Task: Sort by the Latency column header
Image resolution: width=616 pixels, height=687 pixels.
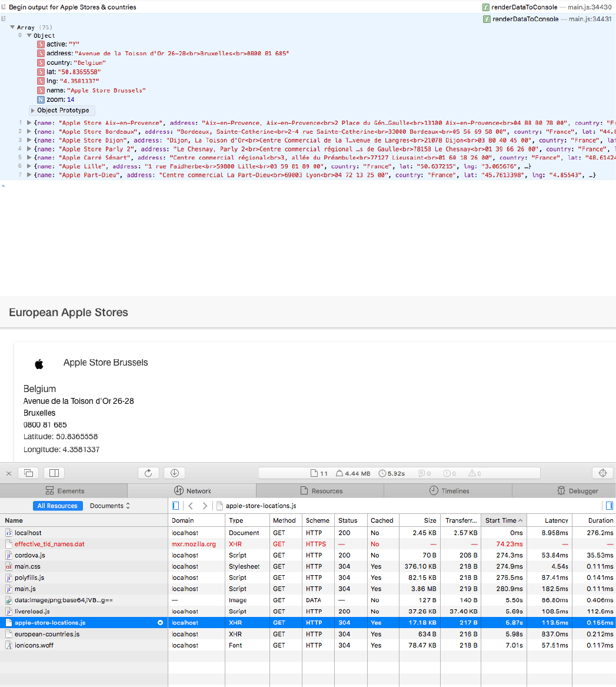Action: point(550,520)
